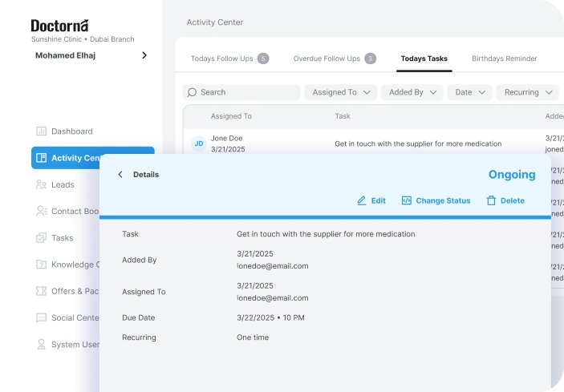Open the Tasks checklist icon

click(x=41, y=238)
